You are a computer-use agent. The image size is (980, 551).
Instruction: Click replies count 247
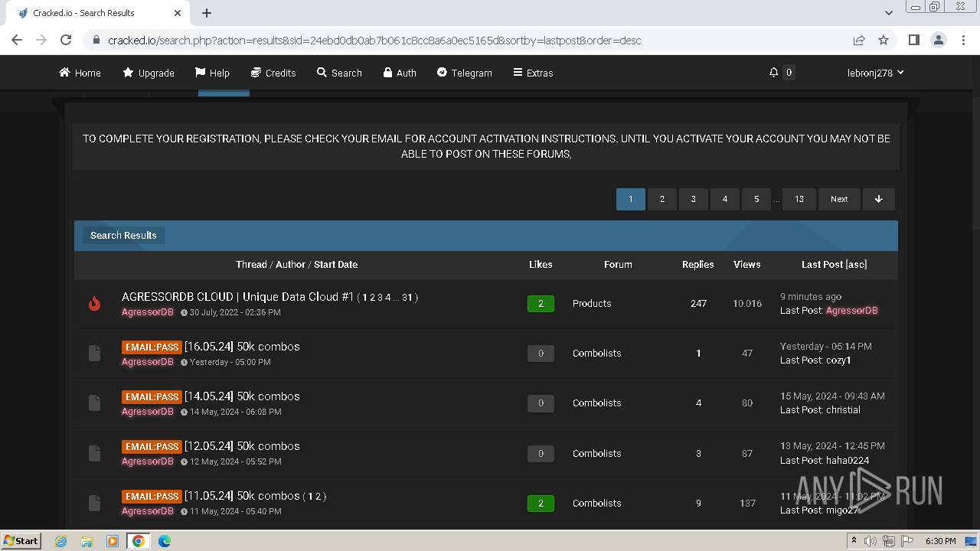[x=698, y=304]
